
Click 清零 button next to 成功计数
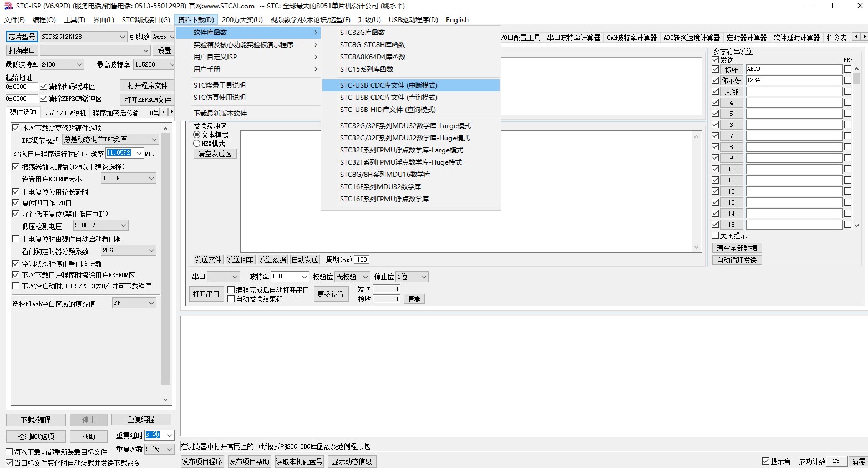pyautogui.click(x=859, y=461)
